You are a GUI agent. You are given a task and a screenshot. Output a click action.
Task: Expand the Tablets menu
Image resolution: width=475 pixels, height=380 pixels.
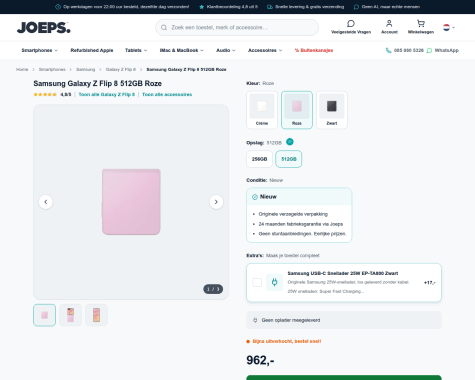136,50
